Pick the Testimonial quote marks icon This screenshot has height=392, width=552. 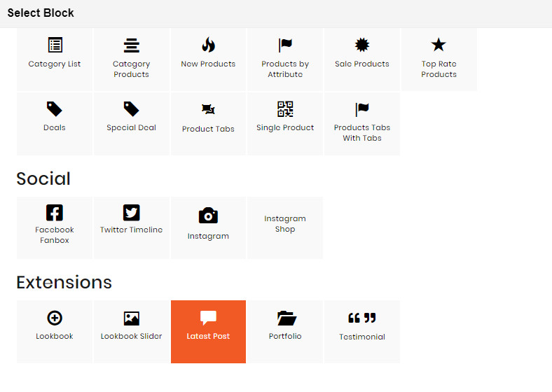362,318
